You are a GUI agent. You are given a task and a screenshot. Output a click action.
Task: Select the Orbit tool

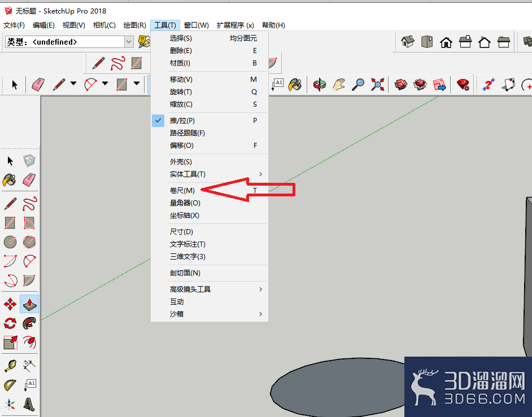click(319, 85)
